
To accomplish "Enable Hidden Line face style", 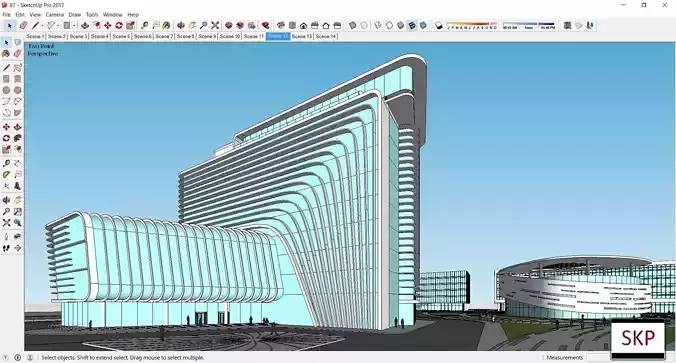I will pyautogui.click(x=389, y=25).
